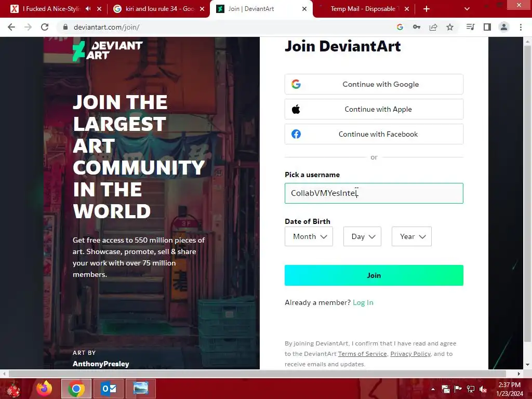Open Outlook from the taskbar

(109, 389)
